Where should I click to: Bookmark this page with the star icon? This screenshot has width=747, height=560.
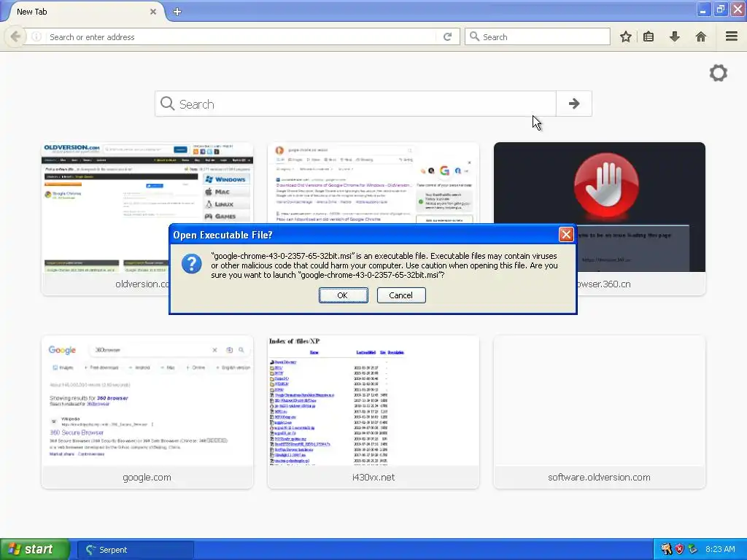625,36
